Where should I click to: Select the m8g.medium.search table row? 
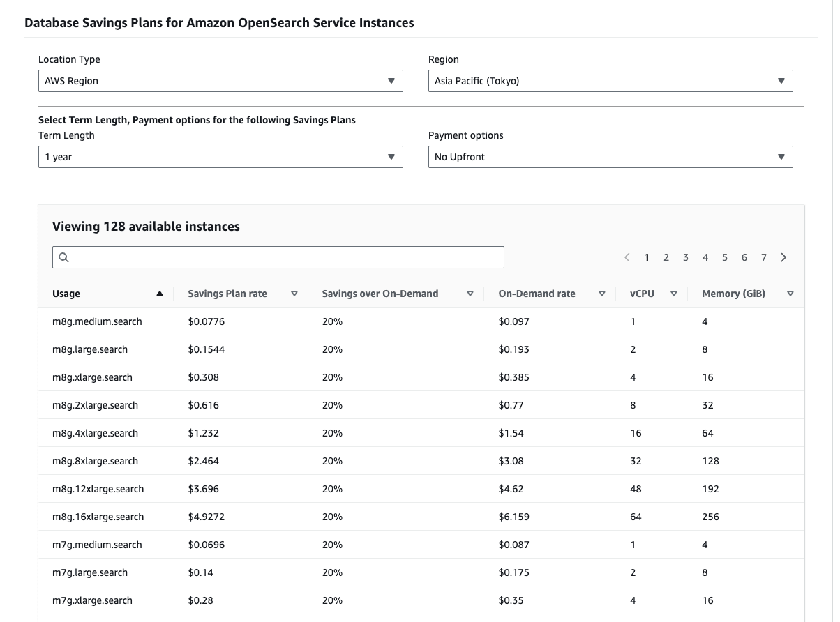(279, 321)
